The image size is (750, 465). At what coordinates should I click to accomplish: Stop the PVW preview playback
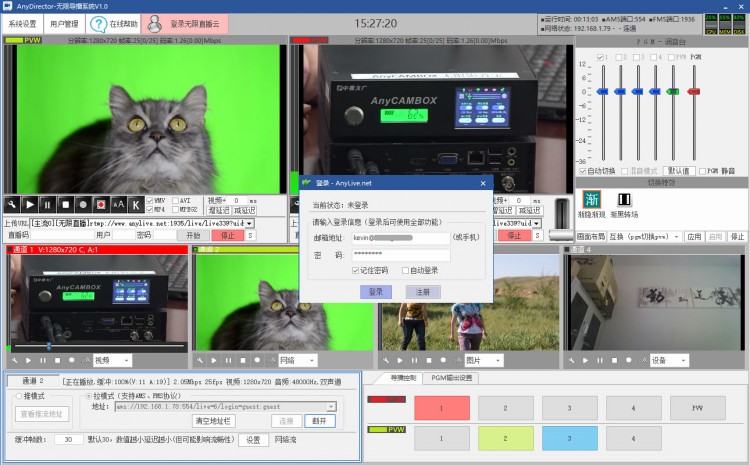point(66,205)
